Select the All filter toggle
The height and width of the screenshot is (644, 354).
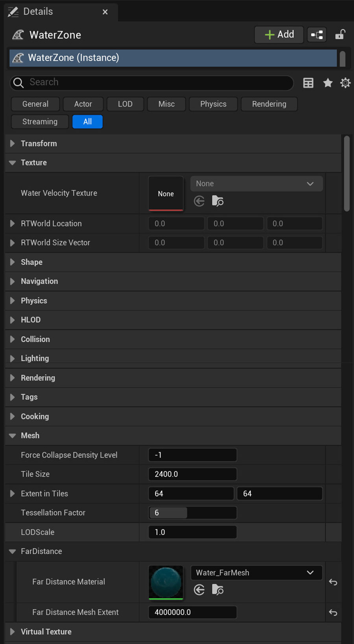(87, 122)
